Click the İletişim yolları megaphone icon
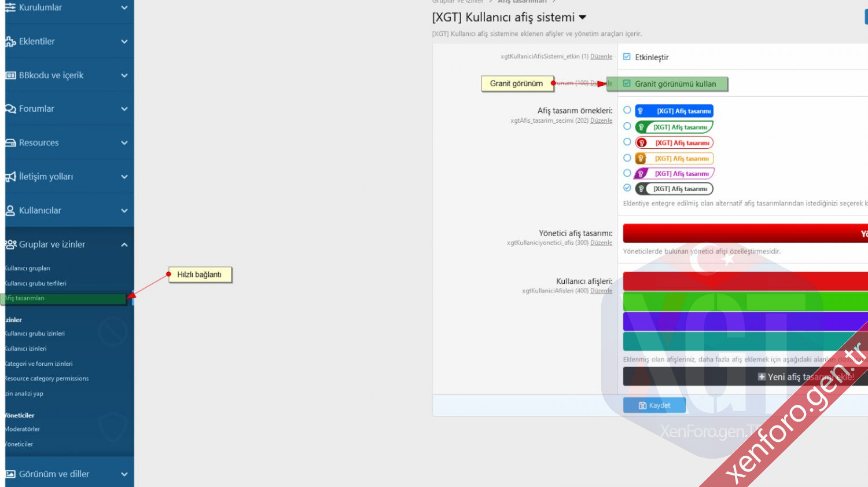 (10, 177)
